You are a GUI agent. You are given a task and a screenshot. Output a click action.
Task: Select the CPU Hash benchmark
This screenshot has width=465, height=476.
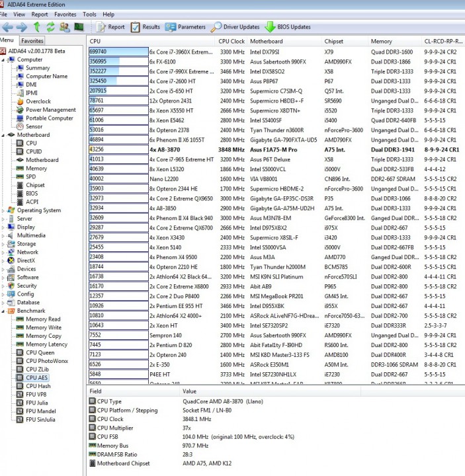point(38,386)
